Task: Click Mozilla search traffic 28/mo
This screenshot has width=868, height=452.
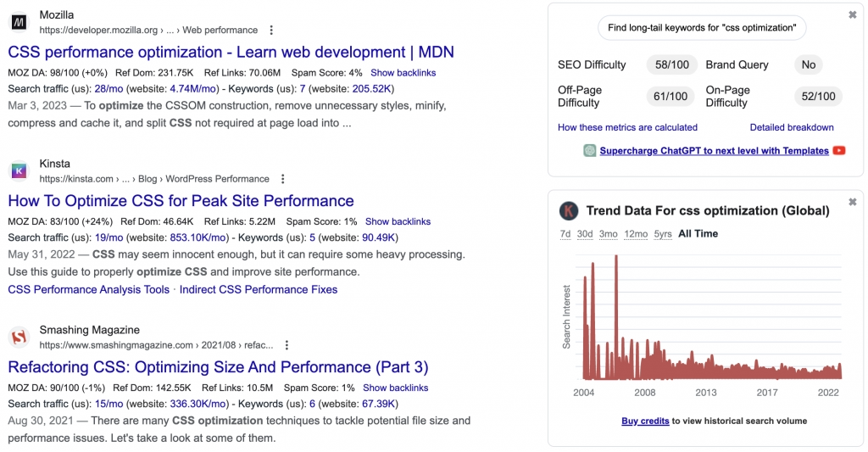Action: click(x=108, y=89)
